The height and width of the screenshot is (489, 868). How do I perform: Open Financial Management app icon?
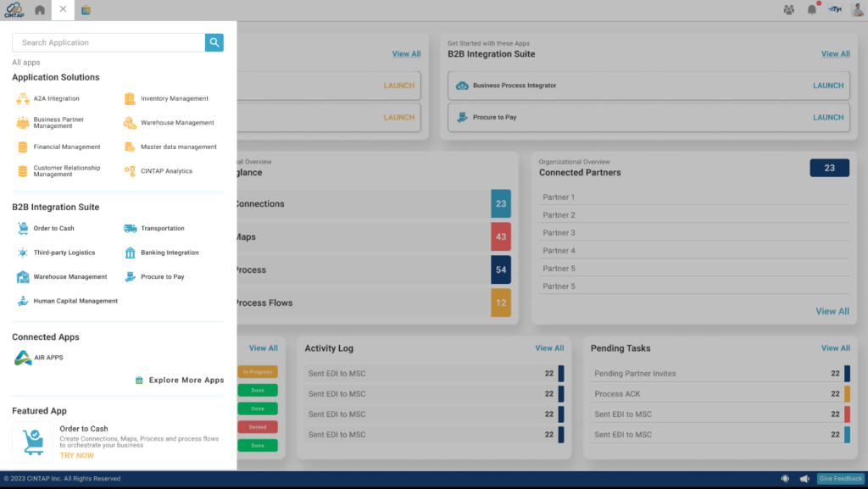[x=23, y=147]
